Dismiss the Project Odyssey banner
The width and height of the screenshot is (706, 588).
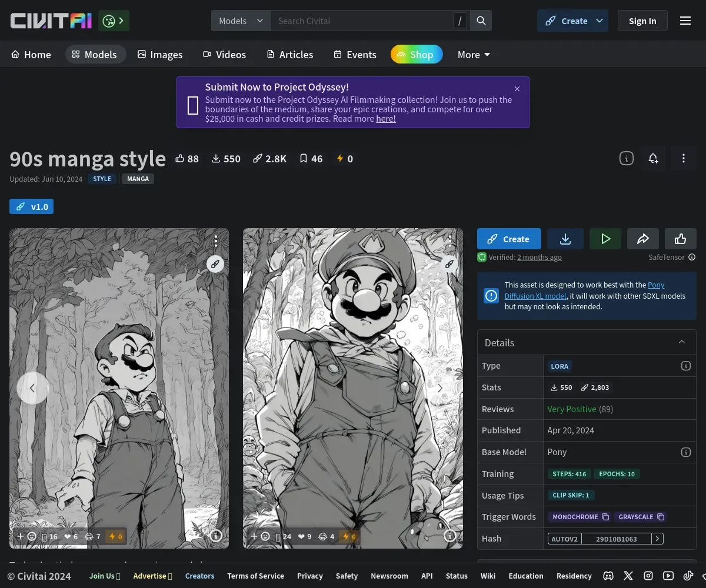click(517, 89)
